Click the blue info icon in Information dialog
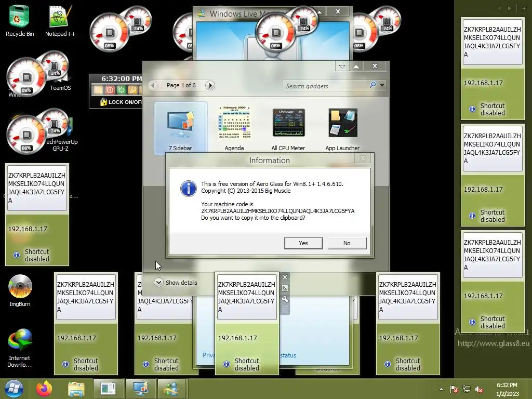This screenshot has width=532, height=399. tap(188, 188)
